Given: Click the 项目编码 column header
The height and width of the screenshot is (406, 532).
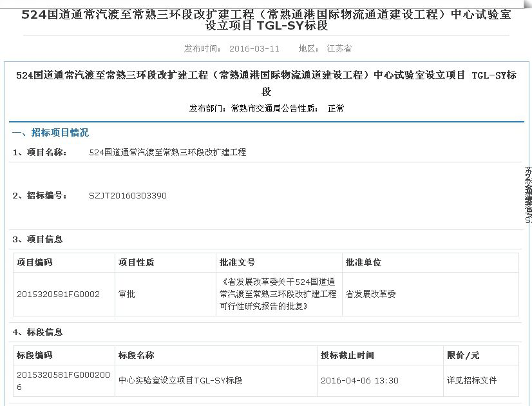Looking at the screenshot, I should click(x=34, y=262).
